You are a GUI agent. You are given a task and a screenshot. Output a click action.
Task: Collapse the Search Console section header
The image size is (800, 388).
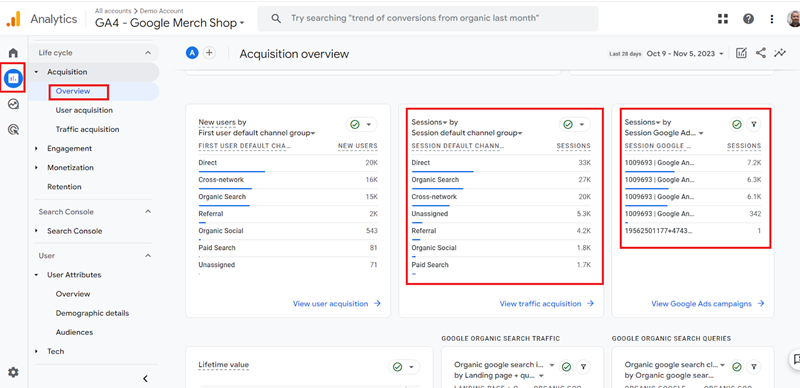point(148,211)
